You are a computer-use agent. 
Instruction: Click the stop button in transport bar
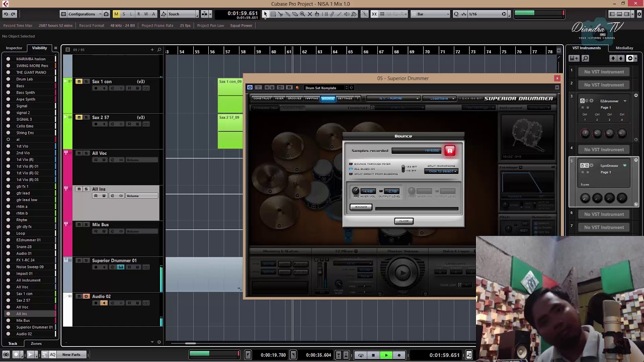point(373,355)
